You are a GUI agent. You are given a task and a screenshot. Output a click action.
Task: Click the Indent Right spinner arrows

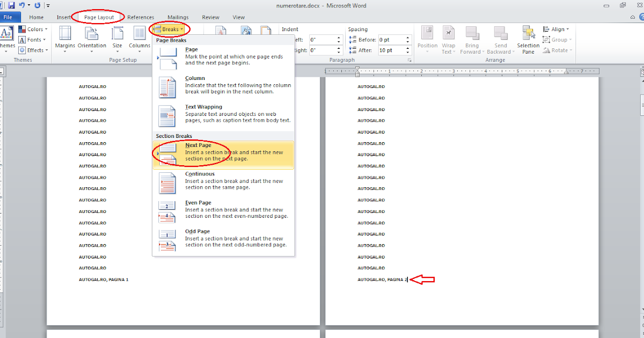tap(339, 50)
